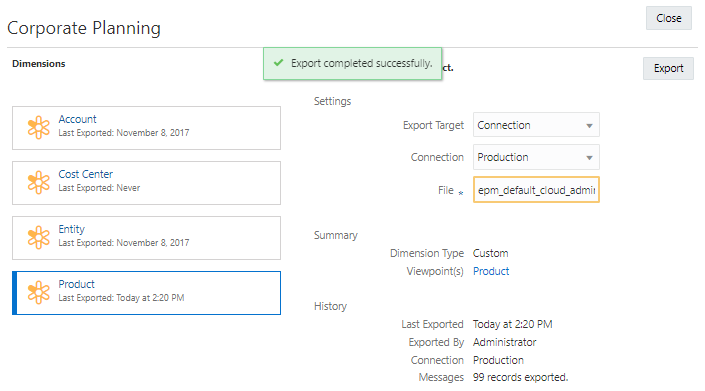The height and width of the screenshot is (391, 705).
Task: Click the Entity dimension icon
Action: pyautogui.click(x=39, y=237)
